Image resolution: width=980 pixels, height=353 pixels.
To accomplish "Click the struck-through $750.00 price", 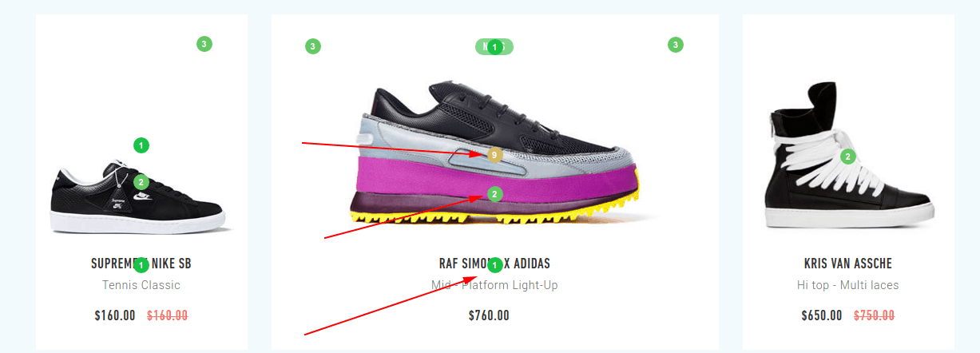I will (874, 315).
